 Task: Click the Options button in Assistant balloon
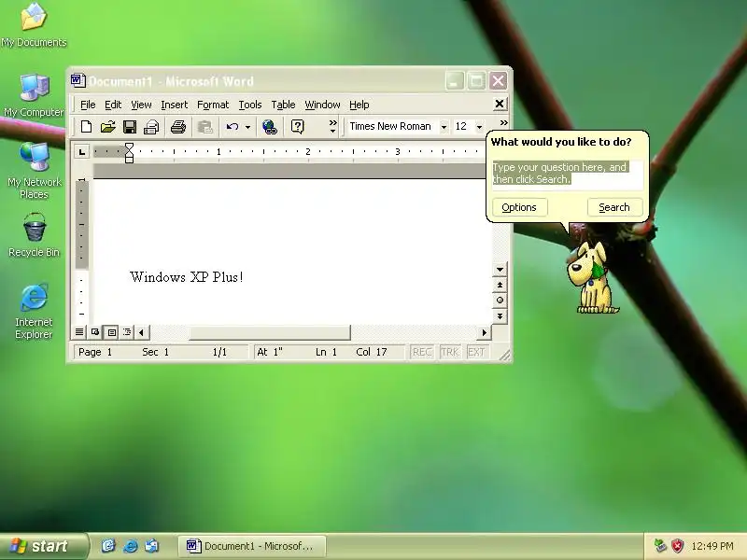[519, 207]
